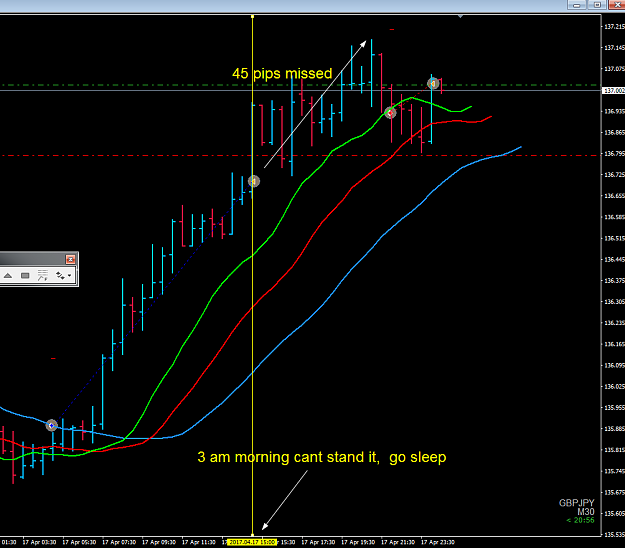Screen dimensions: 625x548
Task: Click the 17 Apr 23:30 time axis label
Action: coord(438,542)
